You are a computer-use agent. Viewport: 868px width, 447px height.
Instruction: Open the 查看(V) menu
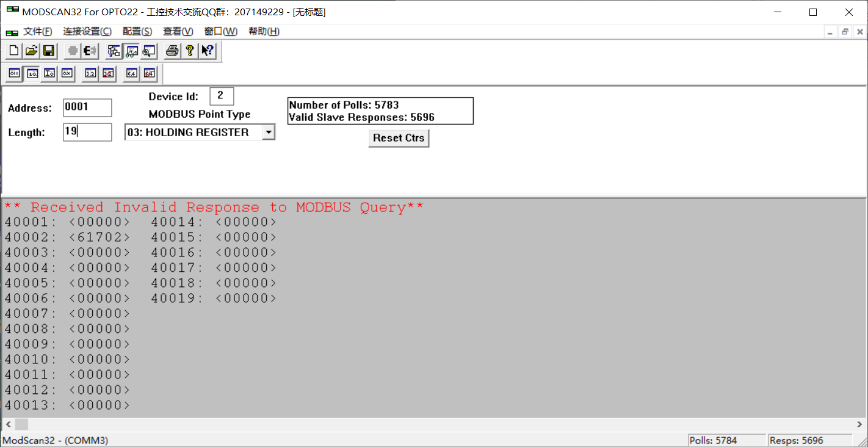point(178,32)
